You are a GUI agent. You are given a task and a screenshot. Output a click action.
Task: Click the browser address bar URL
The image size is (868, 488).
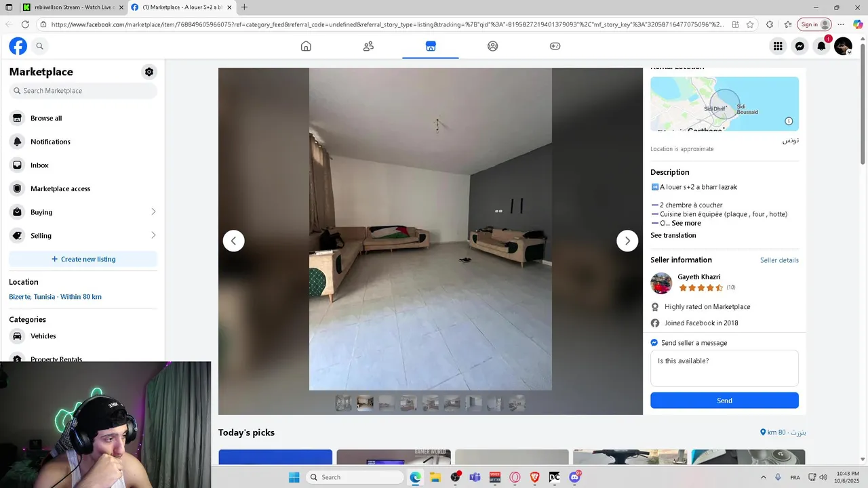387,24
